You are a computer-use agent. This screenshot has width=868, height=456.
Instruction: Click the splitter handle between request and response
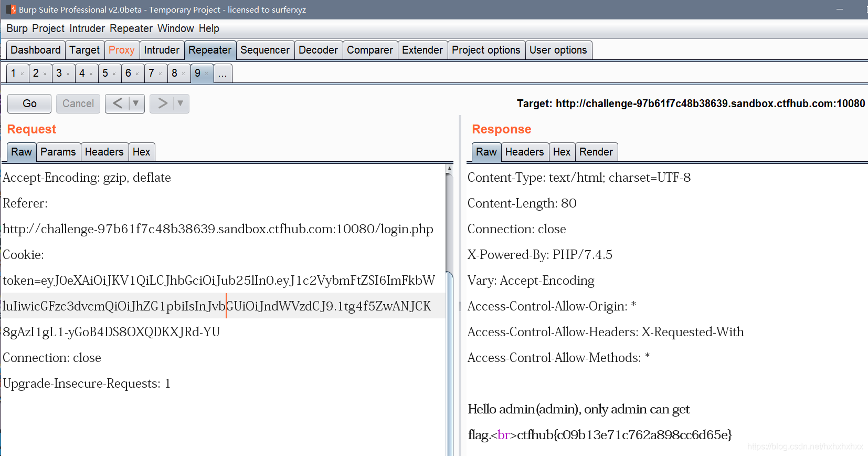pos(460,306)
